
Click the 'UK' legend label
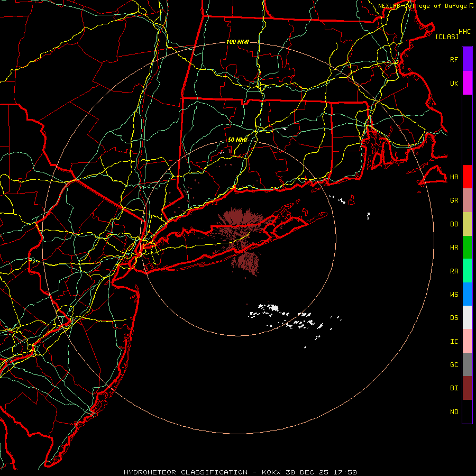[x=454, y=83]
